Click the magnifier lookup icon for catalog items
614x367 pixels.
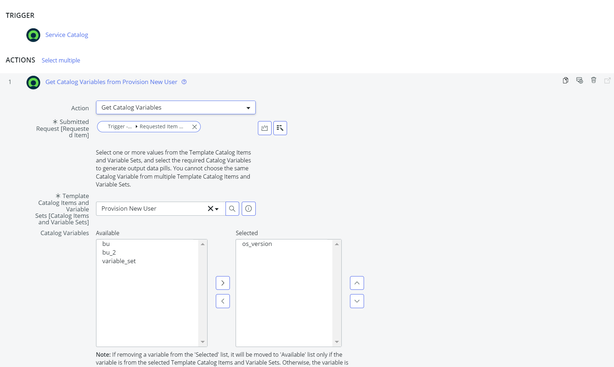pos(232,209)
